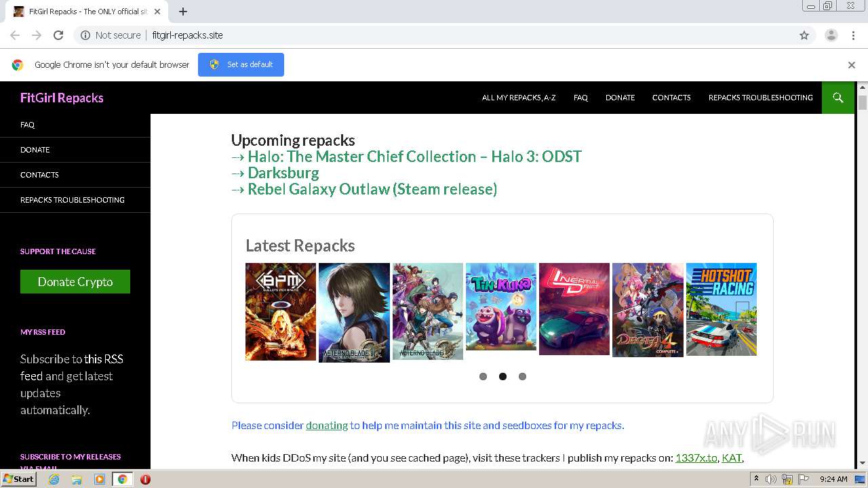
Task: Open the AeternoBlade II woman-portrait cover
Action: click(354, 312)
